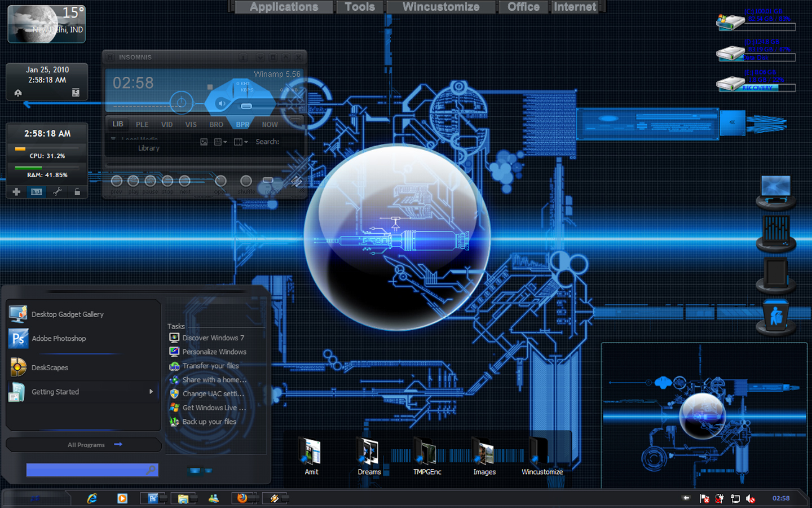This screenshot has height=508, width=812.
Task: Open Tools menu at top
Action: pos(360,7)
